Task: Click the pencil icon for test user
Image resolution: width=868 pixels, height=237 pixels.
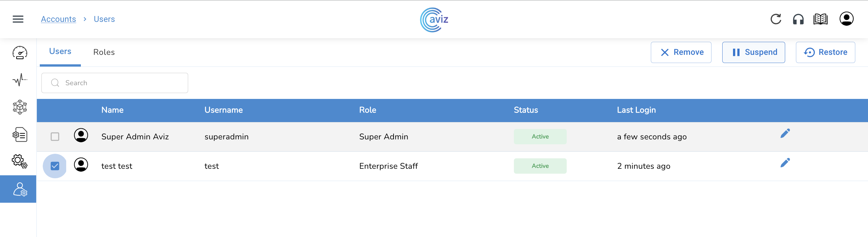Action: 785,163
